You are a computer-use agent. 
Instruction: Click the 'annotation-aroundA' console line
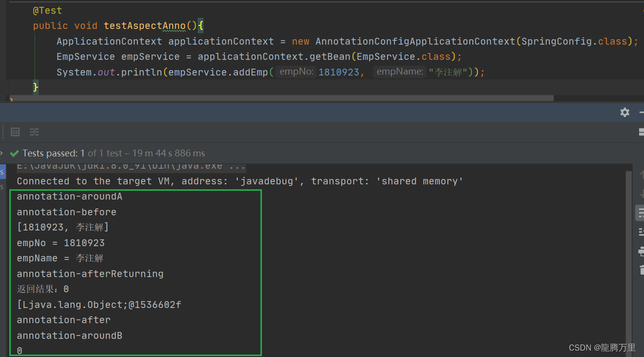70,197
